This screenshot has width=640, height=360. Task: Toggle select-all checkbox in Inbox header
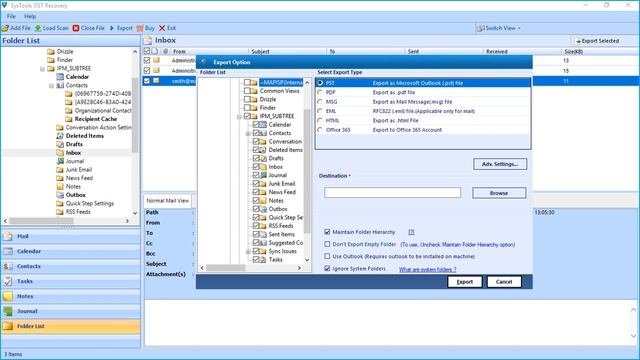[147, 51]
